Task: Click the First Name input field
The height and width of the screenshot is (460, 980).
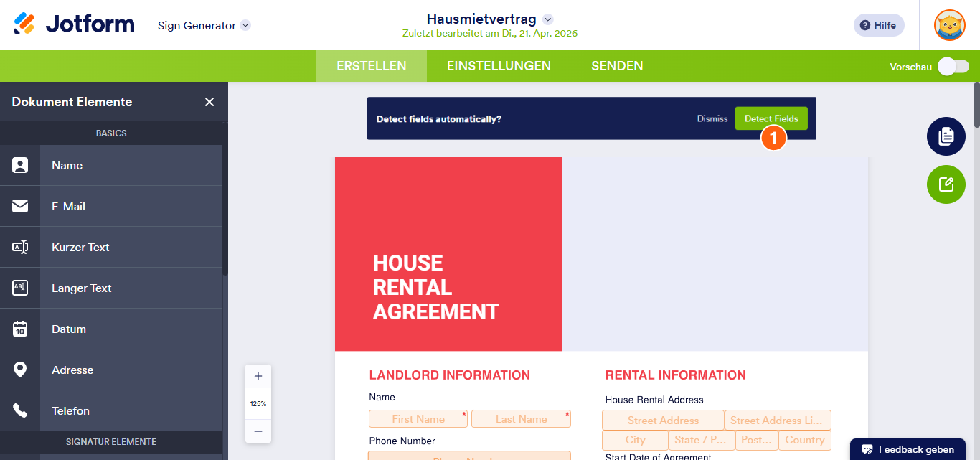Action: coord(418,419)
